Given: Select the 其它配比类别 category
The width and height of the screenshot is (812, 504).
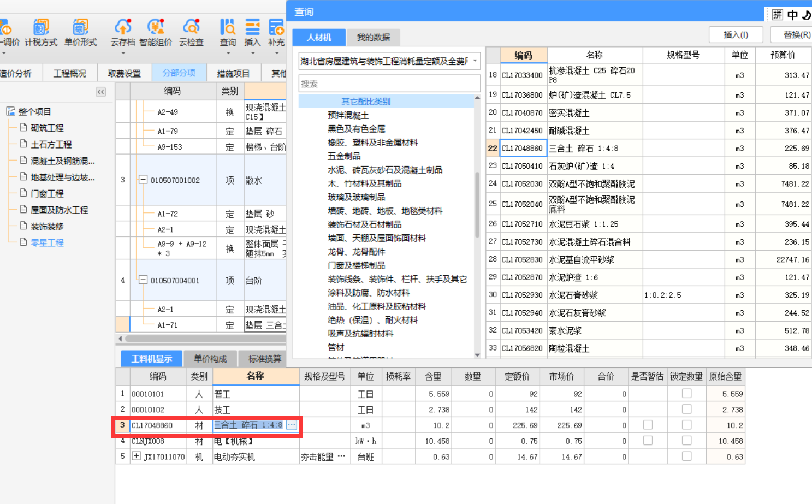Looking at the screenshot, I should pos(366,102).
